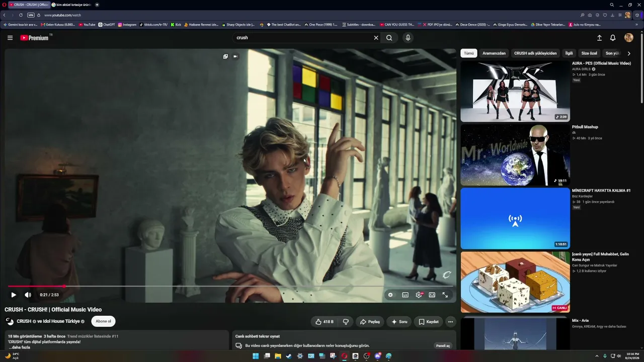
Task: Open a new browser tab
Action: click(x=97, y=5)
